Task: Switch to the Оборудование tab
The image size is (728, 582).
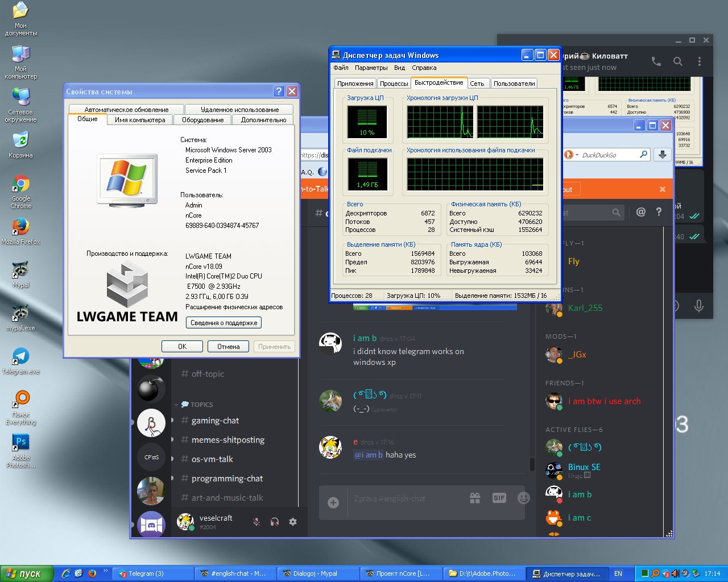Action: point(203,120)
